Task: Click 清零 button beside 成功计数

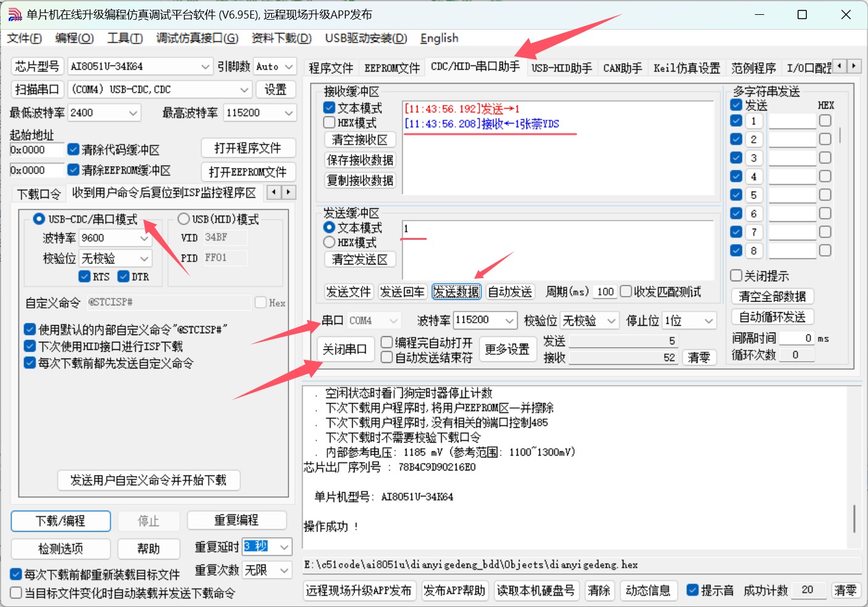Action: [x=846, y=590]
